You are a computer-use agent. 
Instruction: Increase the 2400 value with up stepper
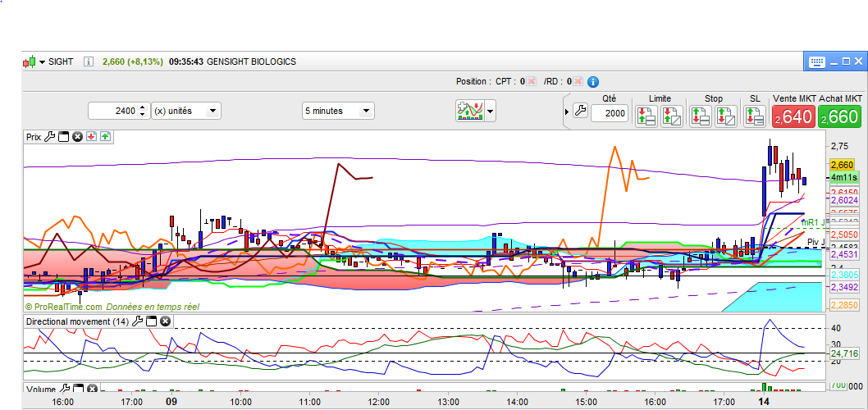[x=143, y=107]
